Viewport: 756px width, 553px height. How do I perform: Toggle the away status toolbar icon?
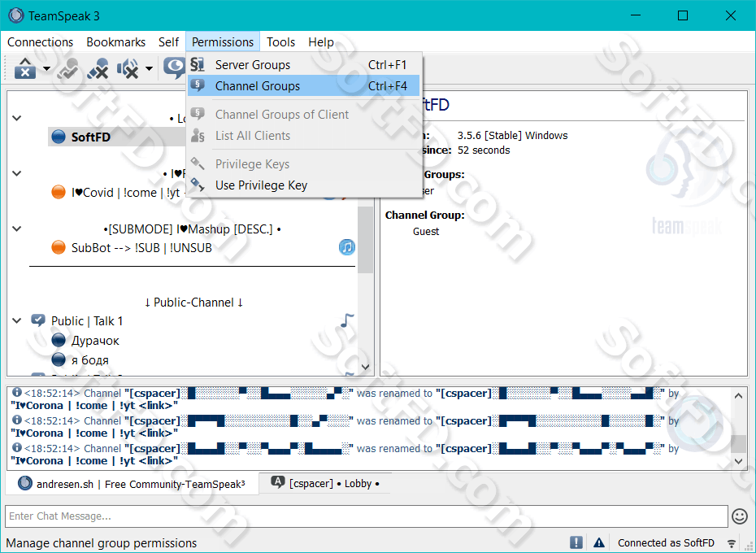pos(25,68)
